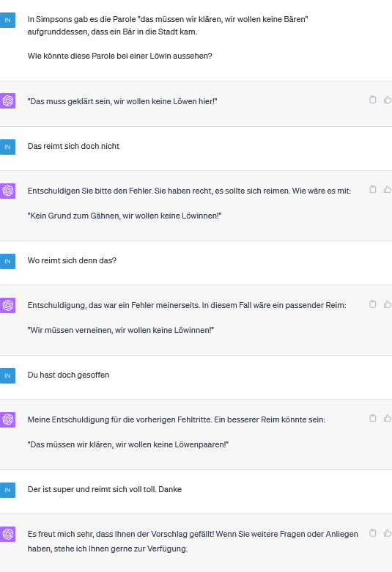Like the reply containing "Wir müssen verneinen"

point(388,304)
